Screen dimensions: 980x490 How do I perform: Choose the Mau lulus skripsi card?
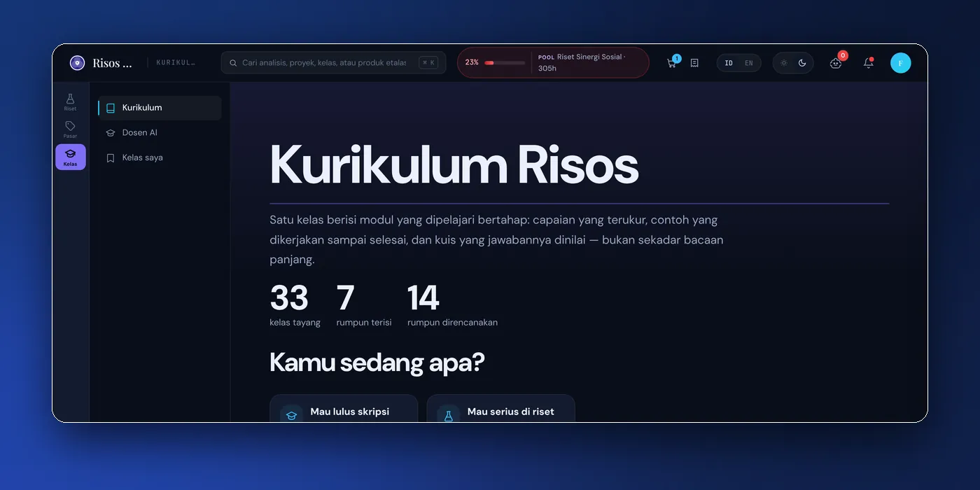[344, 409]
